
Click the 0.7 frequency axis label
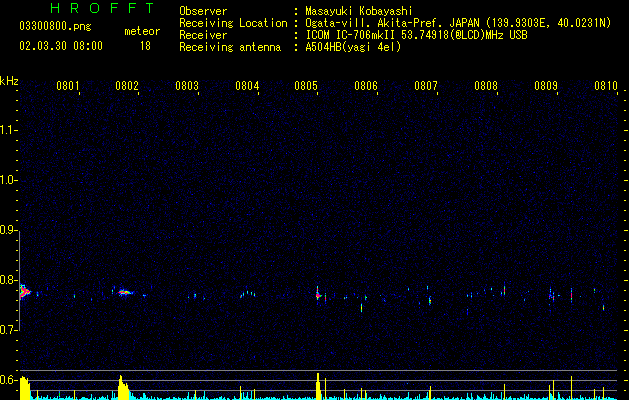(x=8, y=330)
